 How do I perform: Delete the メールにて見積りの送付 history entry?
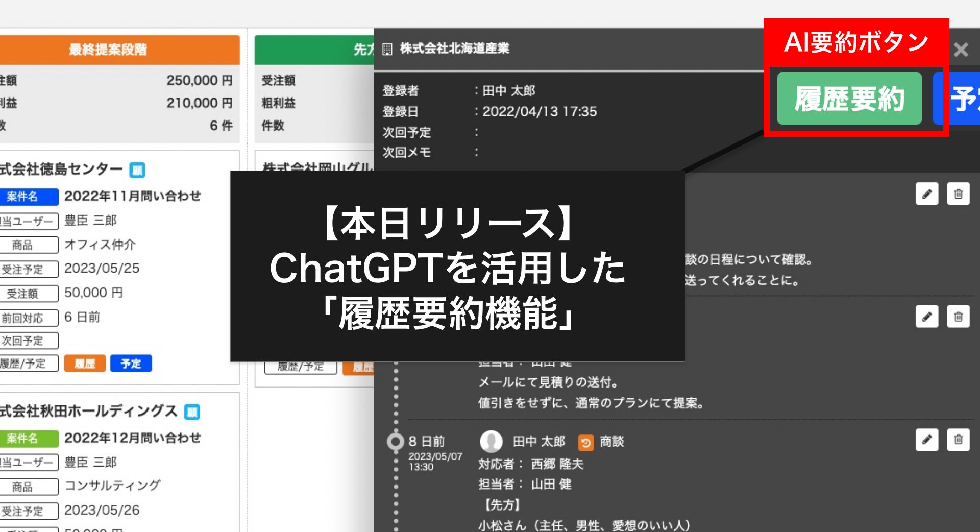tap(958, 317)
